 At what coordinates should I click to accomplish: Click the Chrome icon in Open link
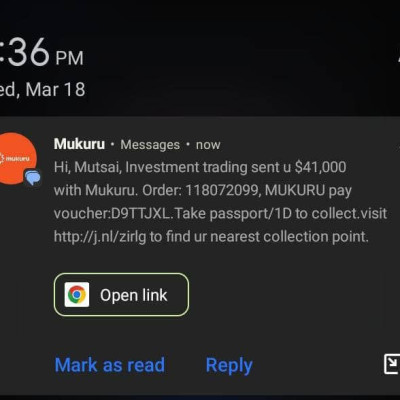(x=77, y=295)
